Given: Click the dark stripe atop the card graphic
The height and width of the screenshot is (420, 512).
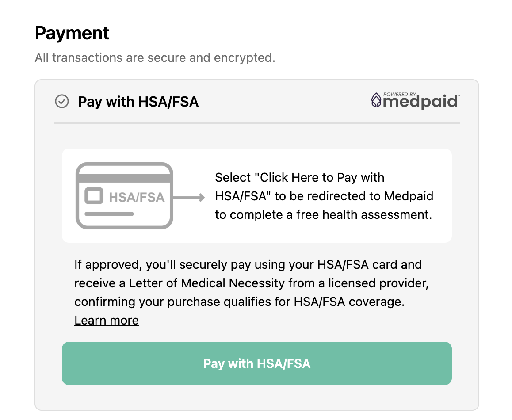Looking at the screenshot, I should [124, 177].
